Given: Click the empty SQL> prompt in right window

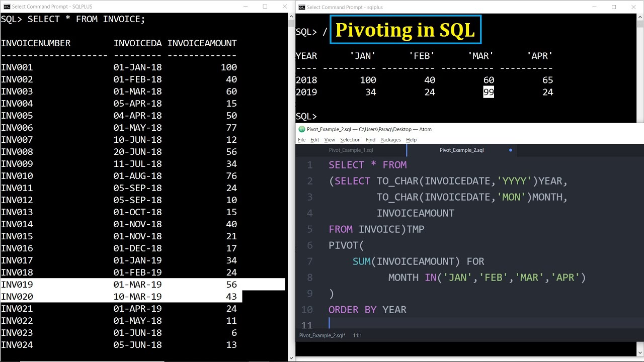Looking at the screenshot, I should [x=306, y=117].
